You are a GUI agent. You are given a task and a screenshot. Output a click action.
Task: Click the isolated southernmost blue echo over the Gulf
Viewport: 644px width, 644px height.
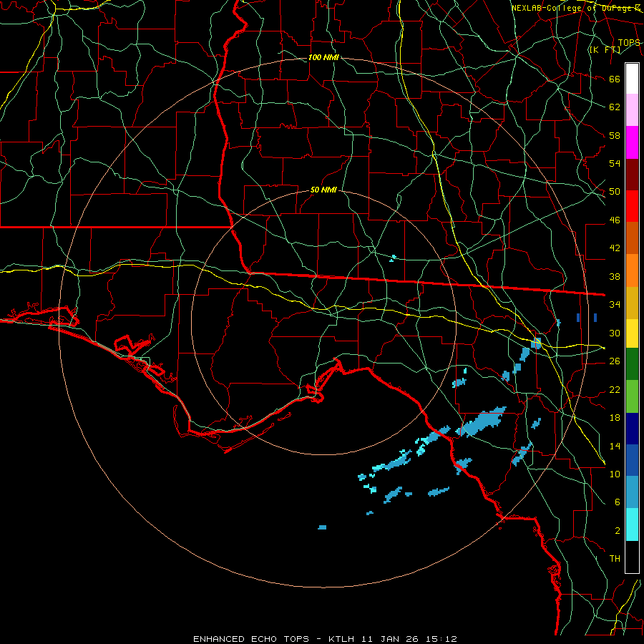point(323,527)
